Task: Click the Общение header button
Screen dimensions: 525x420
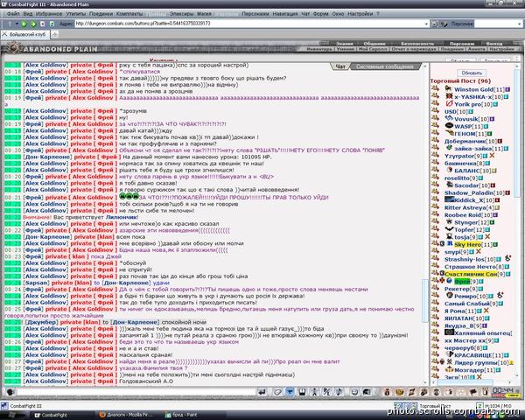Action: coord(374,44)
